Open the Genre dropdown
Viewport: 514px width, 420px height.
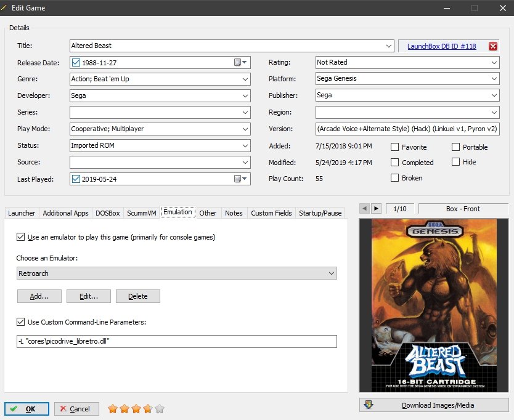click(245, 79)
